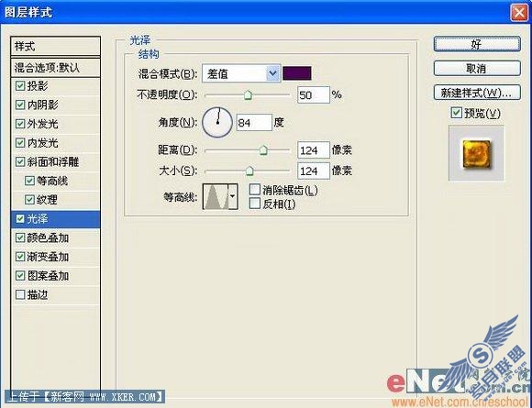
Task: Toggle the 颜色叠加 color overlay checkbox
Action: click(x=20, y=237)
